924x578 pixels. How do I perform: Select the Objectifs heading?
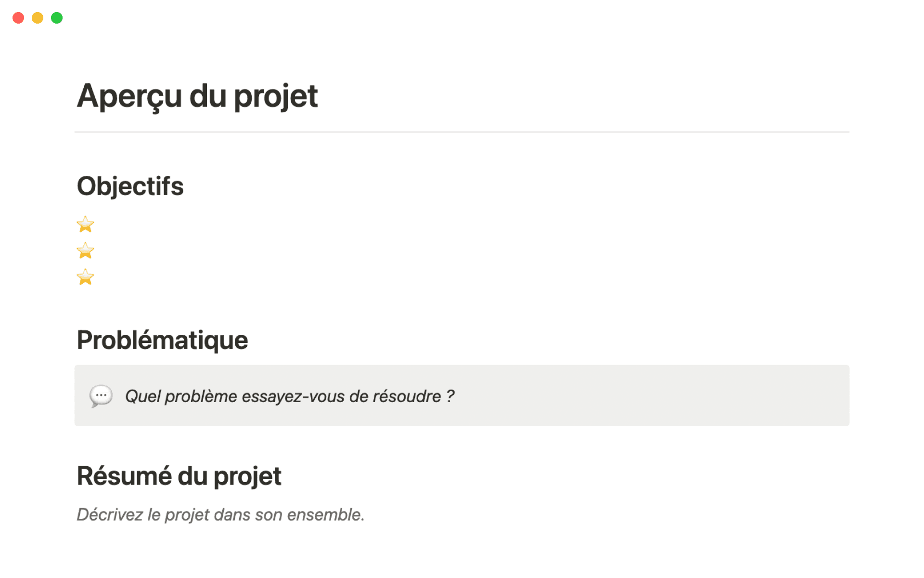coord(130,186)
